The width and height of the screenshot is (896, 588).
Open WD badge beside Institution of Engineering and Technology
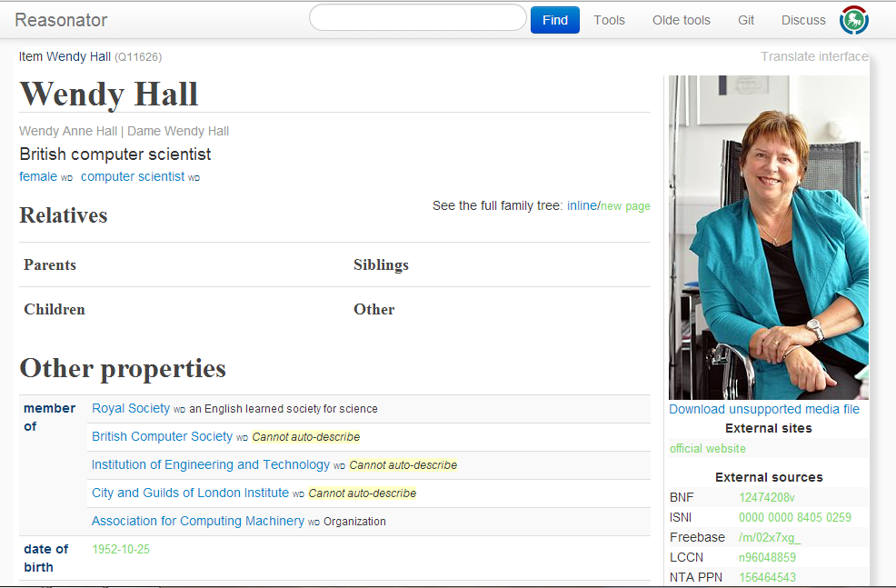point(340,466)
